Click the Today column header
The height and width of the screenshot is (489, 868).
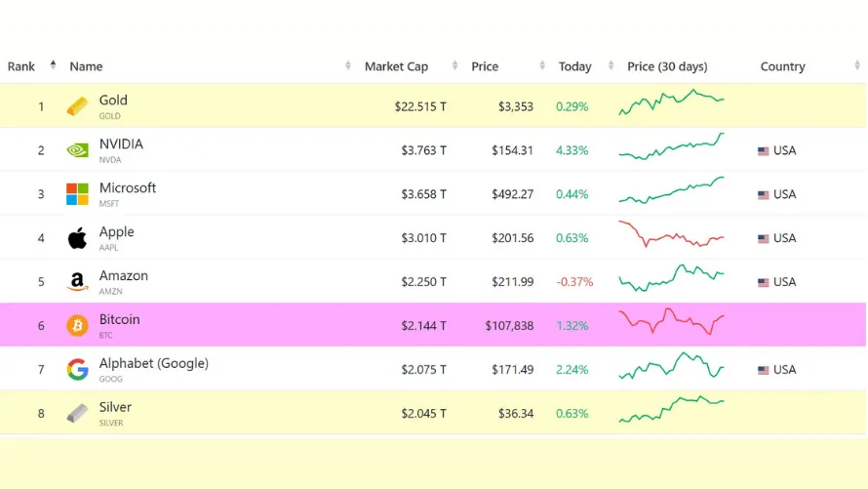pyautogui.click(x=574, y=66)
